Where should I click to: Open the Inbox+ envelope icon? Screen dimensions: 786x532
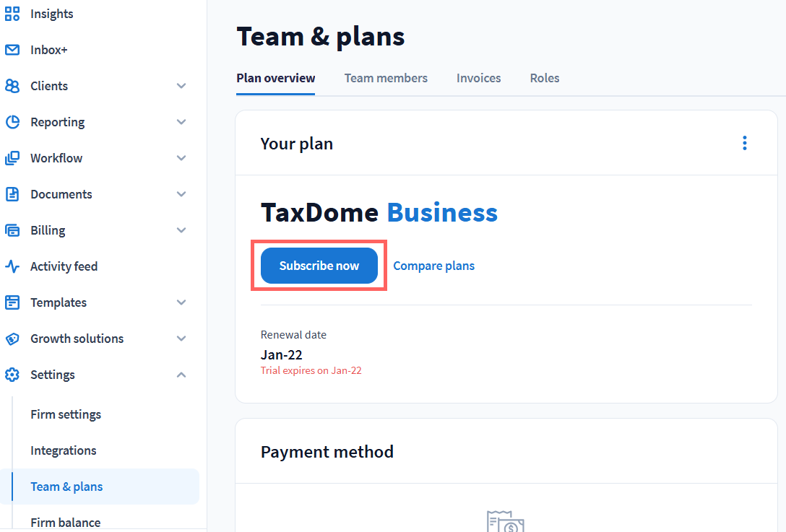(x=12, y=50)
